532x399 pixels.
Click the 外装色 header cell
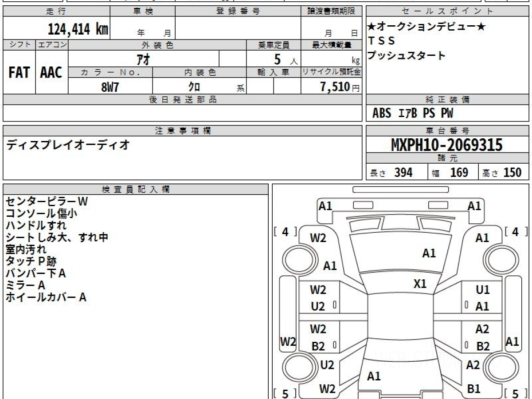click(157, 45)
